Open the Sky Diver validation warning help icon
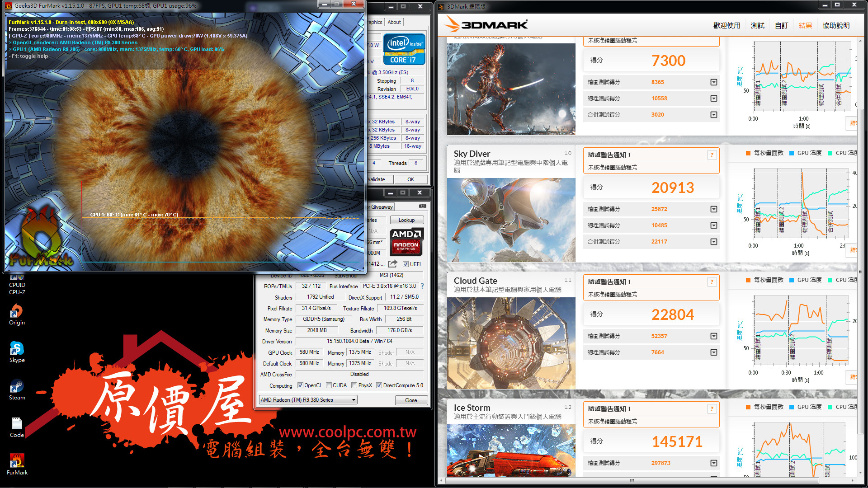This screenshot has width=868, height=488. coord(712,155)
